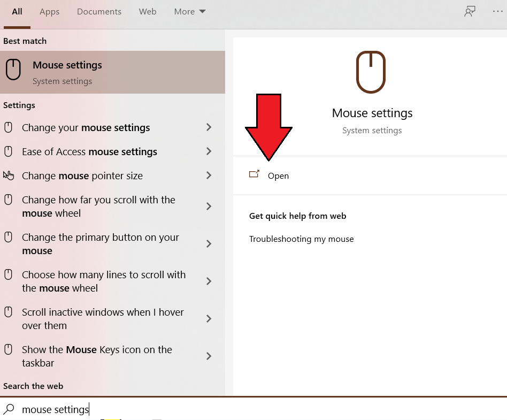Click mouse icon beside Show the Mouse Keys icon
Viewport: 507px width, 420px height.
9,349
